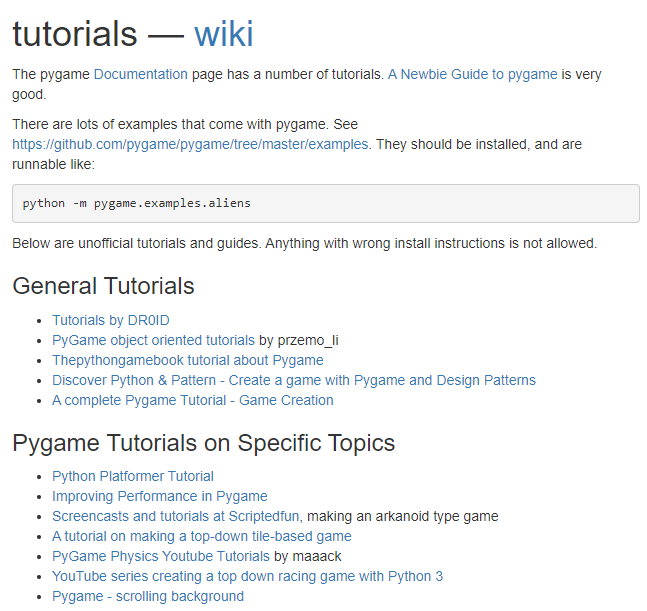Viewport: 647px width, 611px height.
Task: Click the 'tutorials' word in the page title
Action: [75, 34]
